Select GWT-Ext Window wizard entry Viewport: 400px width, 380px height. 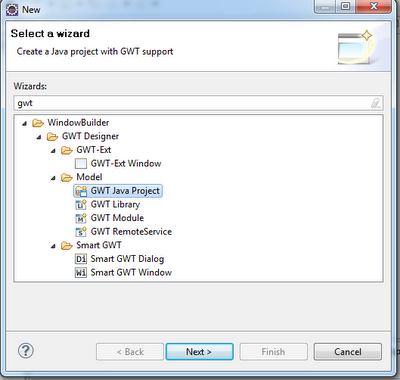click(x=126, y=164)
